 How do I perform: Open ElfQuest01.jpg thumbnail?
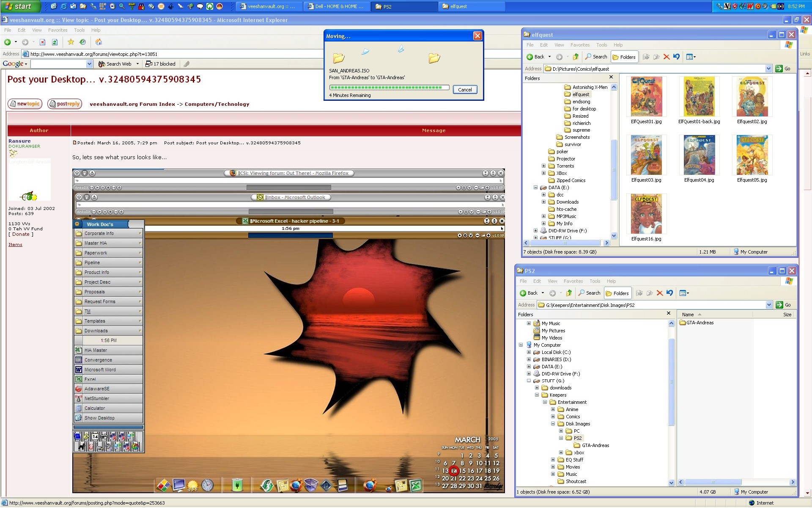point(646,97)
